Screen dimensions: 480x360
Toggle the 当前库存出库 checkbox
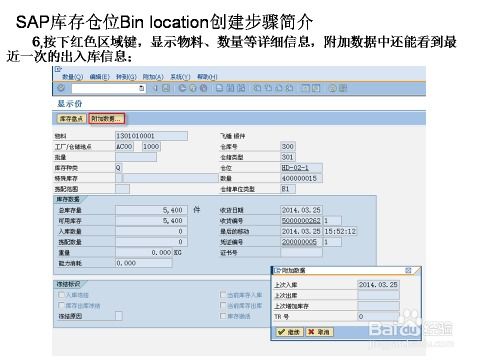click(x=223, y=305)
